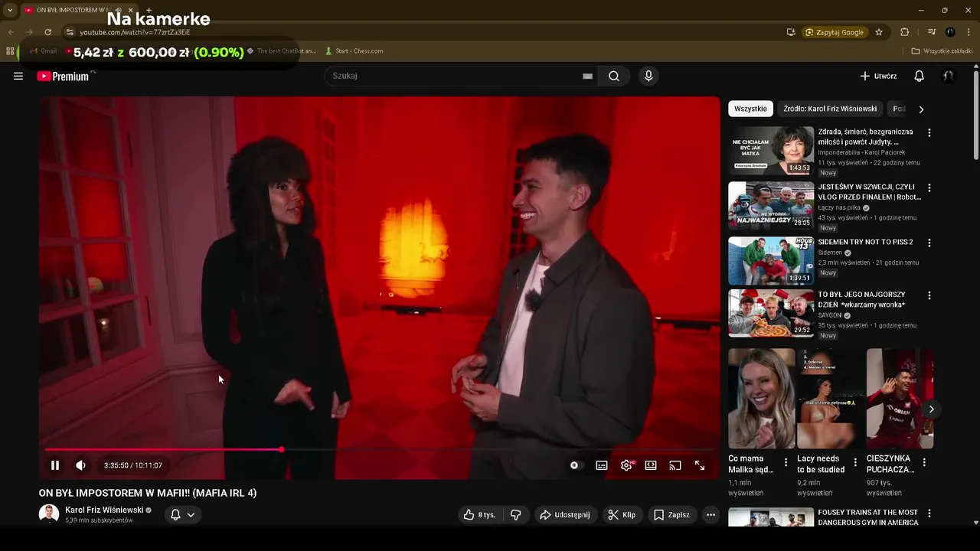Open options for TO BYŁ JEGO NAJGORSZY video
The width and height of the screenshot is (980, 551).
point(929,295)
